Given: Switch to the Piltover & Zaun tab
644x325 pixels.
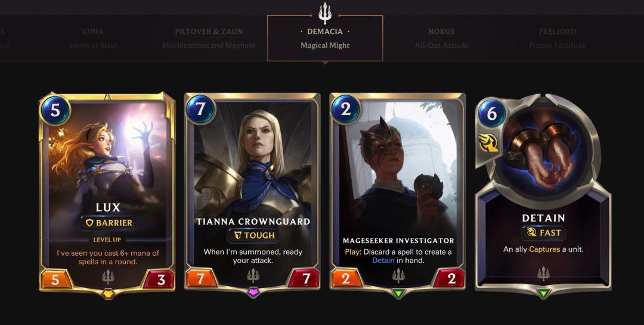Looking at the screenshot, I should (x=209, y=38).
